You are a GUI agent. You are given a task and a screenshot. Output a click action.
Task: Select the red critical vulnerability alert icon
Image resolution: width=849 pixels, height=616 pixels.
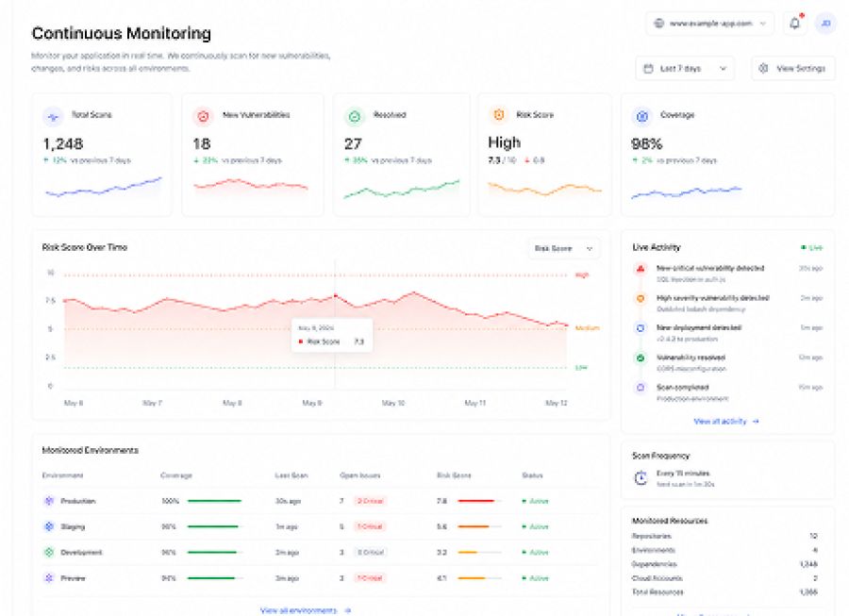pyautogui.click(x=641, y=269)
